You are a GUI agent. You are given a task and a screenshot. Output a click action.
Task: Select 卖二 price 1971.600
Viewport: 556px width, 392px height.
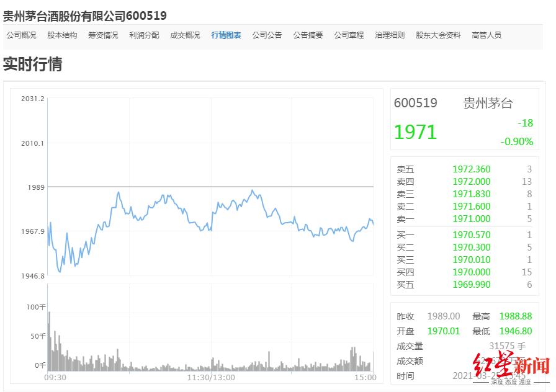tap(471, 207)
